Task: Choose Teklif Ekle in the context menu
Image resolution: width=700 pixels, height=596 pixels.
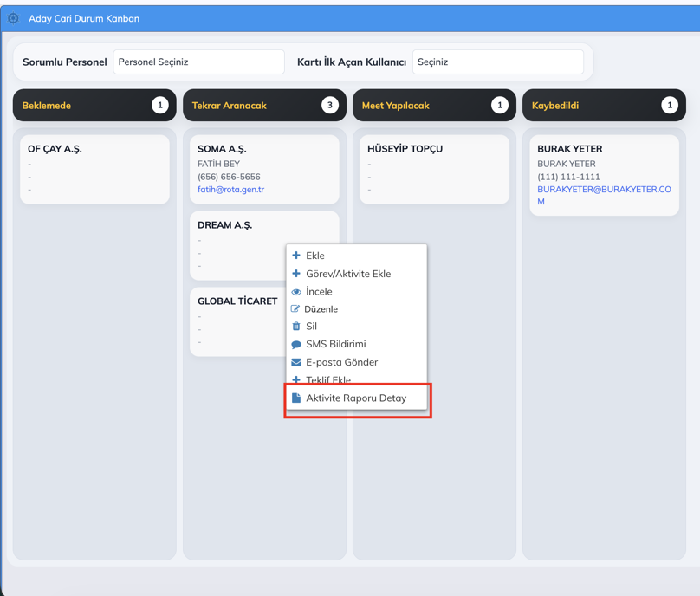Action: (x=327, y=379)
